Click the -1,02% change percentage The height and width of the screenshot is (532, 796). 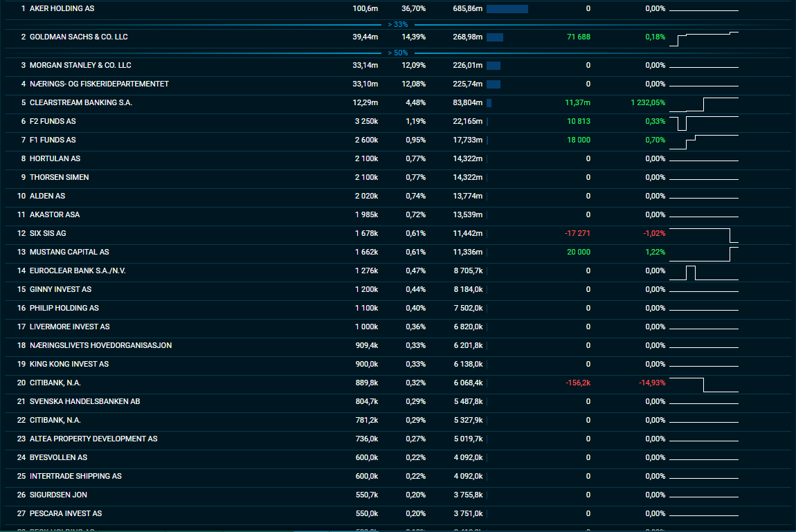coord(654,234)
